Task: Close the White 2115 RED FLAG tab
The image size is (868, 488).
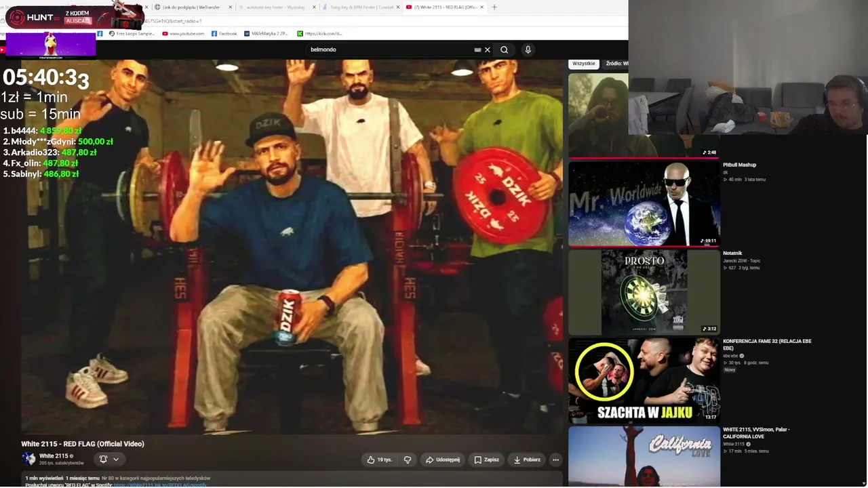Action: pyautogui.click(x=481, y=7)
